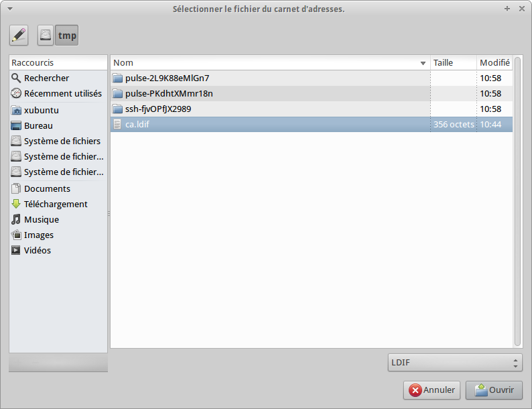Click the root drive path button

[x=45, y=36]
